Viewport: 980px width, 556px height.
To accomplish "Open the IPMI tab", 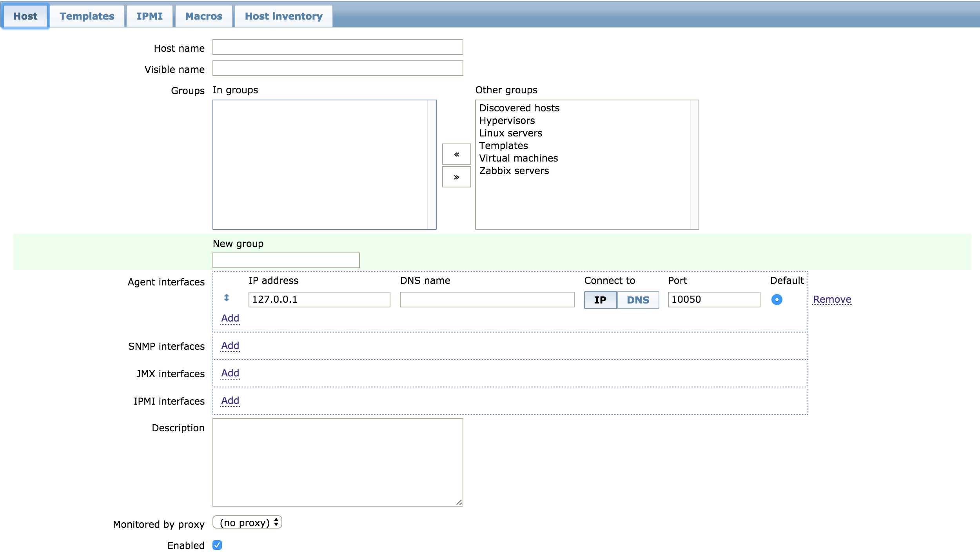I will coord(149,16).
